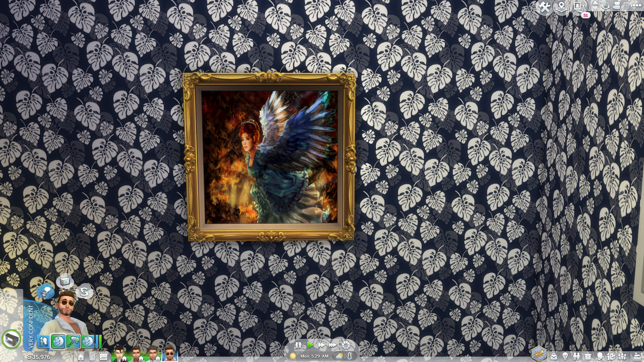Set game speed to ultra speed
Viewport: 644px width, 362px height.
coord(332,345)
